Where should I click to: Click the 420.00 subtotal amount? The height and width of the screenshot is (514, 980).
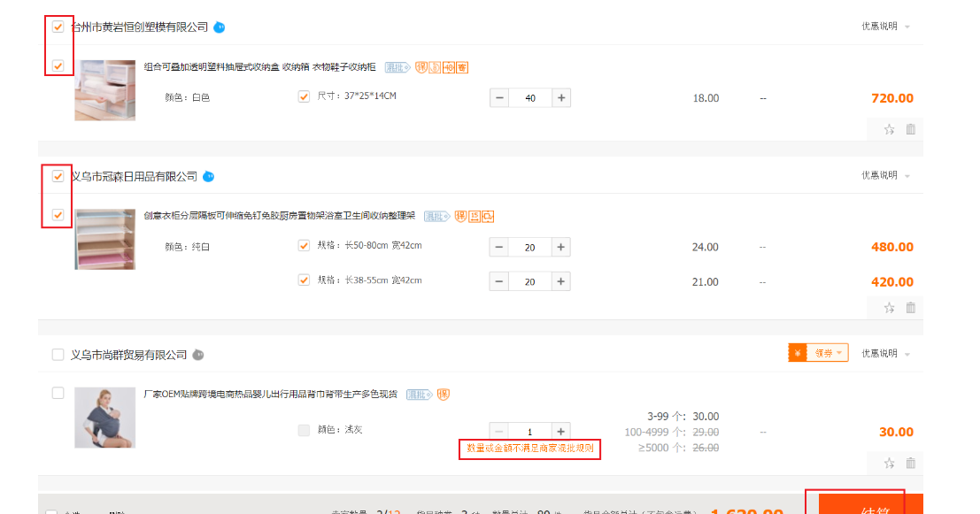coord(891,282)
